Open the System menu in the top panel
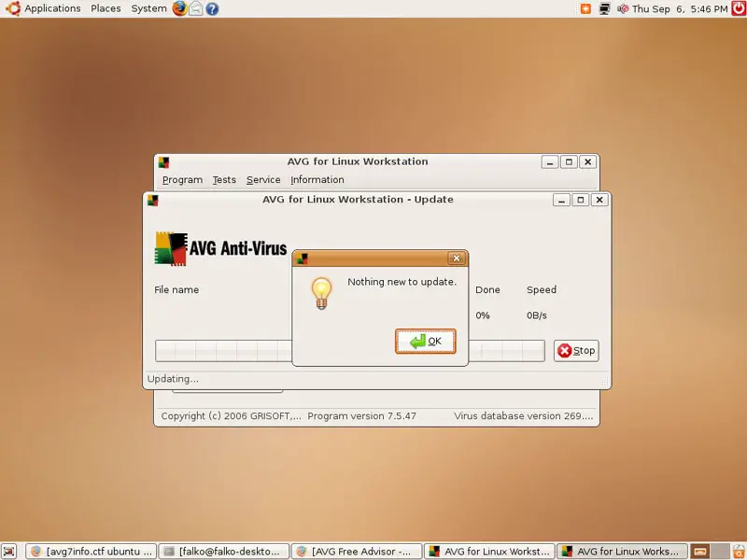747x560 pixels. click(149, 8)
